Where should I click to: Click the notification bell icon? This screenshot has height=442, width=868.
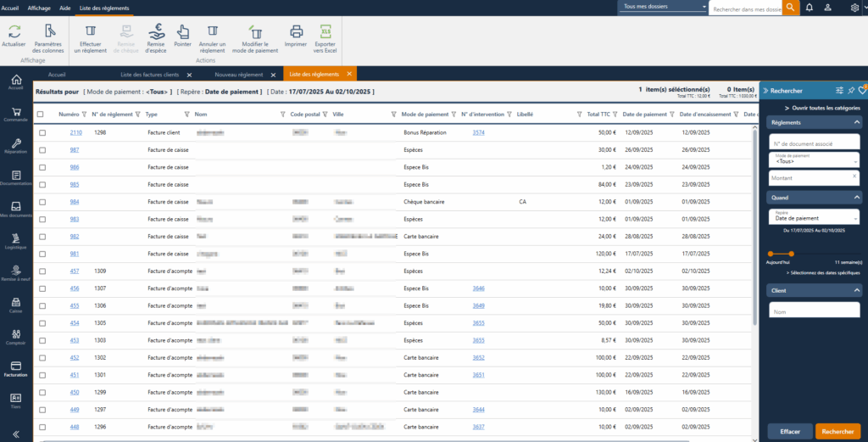pos(809,8)
